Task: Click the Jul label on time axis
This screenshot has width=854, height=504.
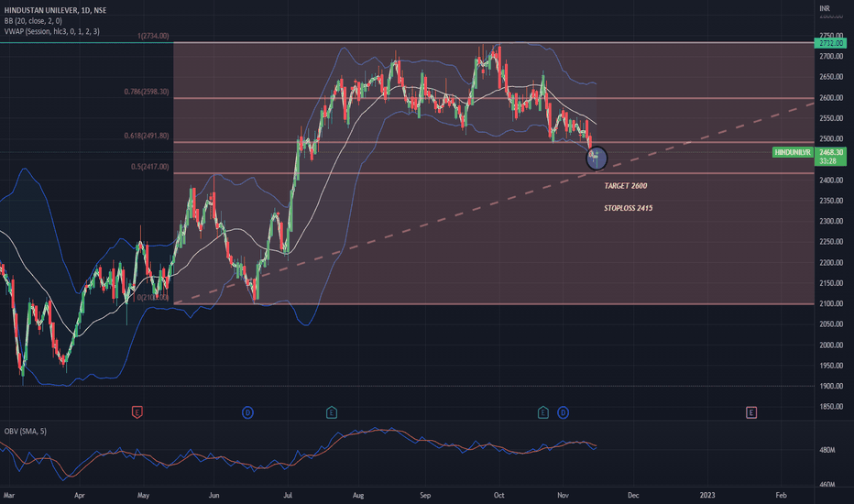Action: 288,495
